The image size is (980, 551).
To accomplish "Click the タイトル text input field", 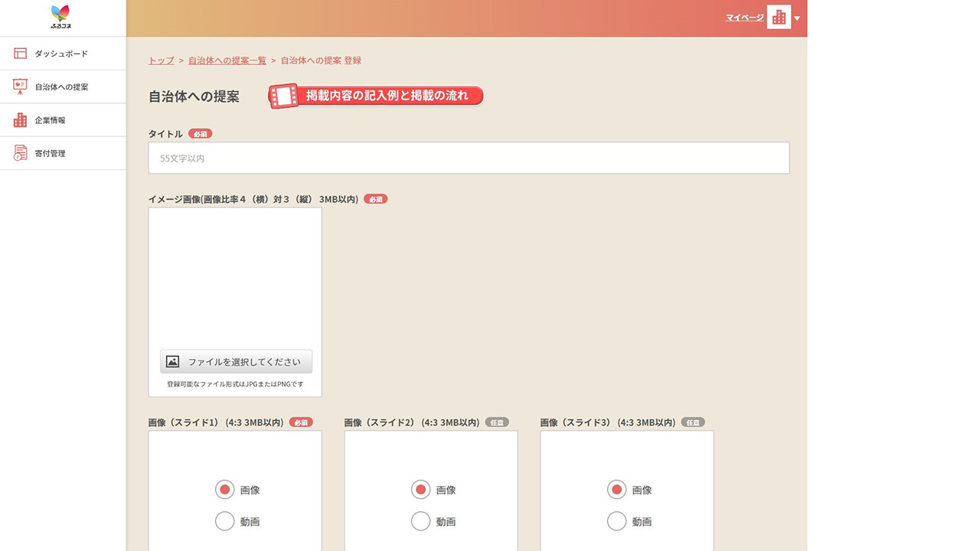I will [x=469, y=158].
